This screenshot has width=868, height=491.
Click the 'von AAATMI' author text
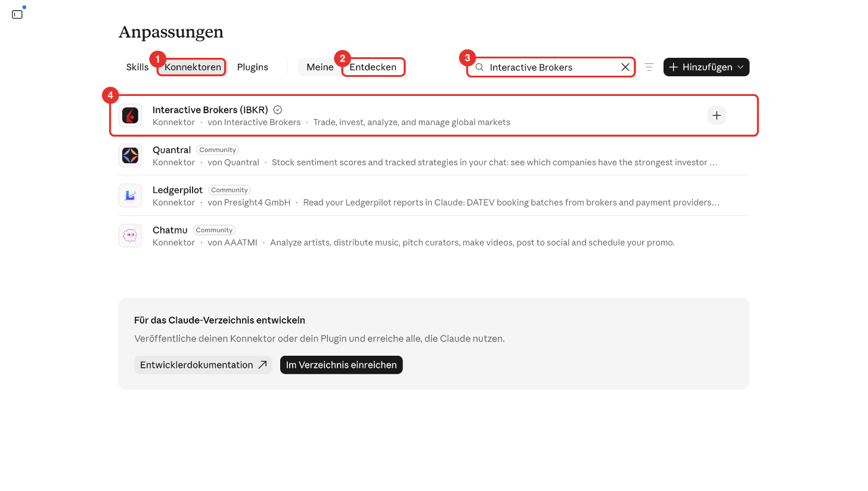232,243
